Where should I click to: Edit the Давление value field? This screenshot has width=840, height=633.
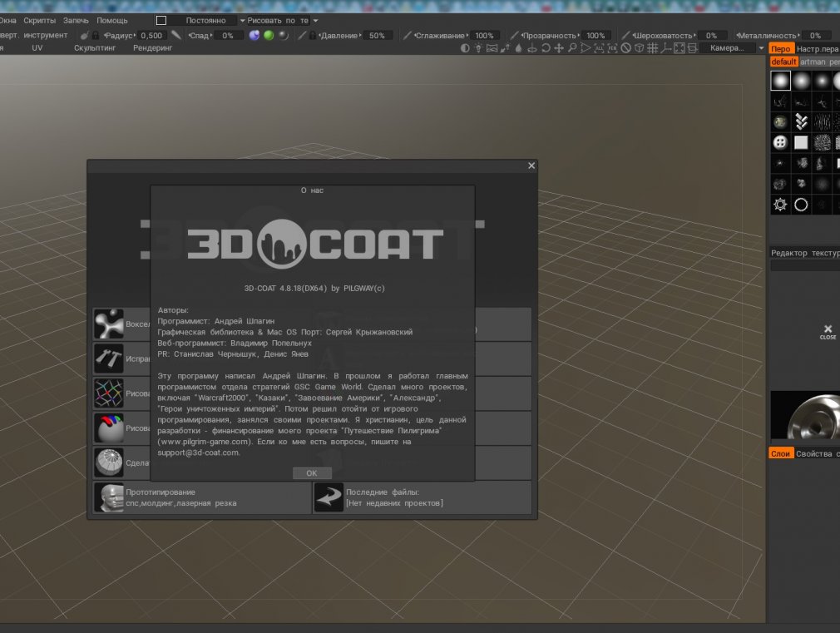pyautogui.click(x=377, y=36)
